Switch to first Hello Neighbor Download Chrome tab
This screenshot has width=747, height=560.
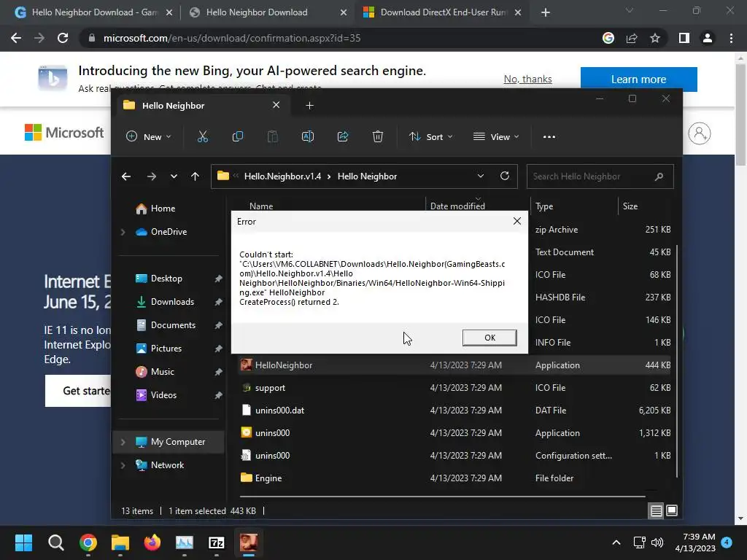pos(94,12)
